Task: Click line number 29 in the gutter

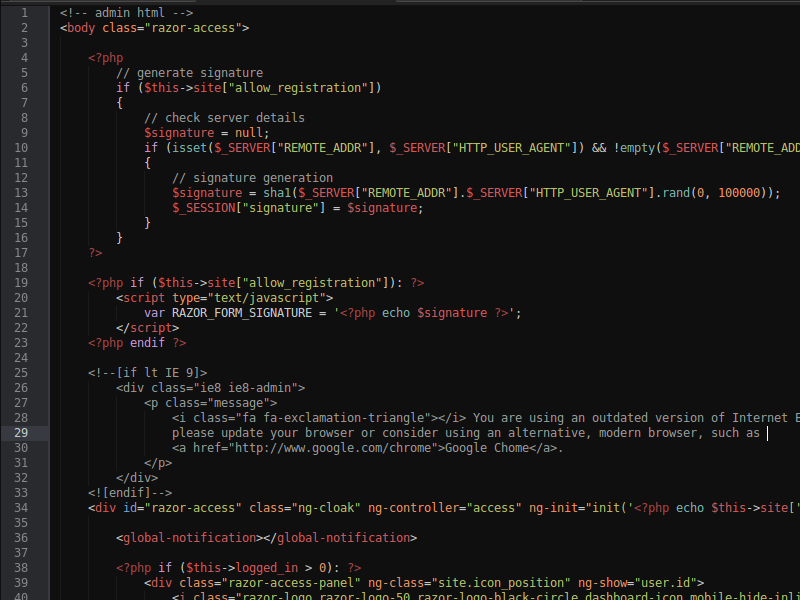Action: pyautogui.click(x=21, y=433)
